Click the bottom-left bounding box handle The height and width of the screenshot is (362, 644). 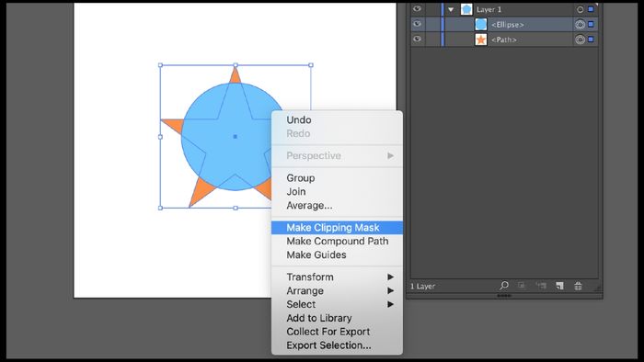[x=161, y=208]
